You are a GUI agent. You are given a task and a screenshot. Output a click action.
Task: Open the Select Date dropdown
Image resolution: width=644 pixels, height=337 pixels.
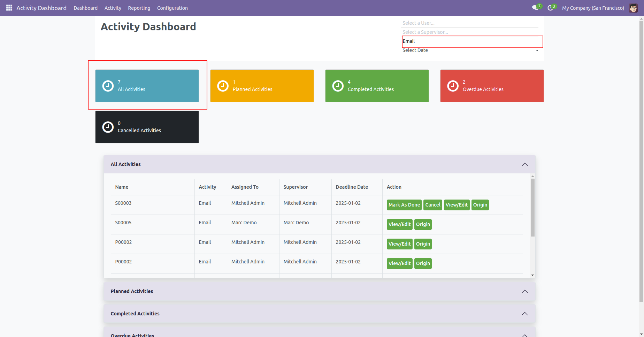click(x=470, y=51)
